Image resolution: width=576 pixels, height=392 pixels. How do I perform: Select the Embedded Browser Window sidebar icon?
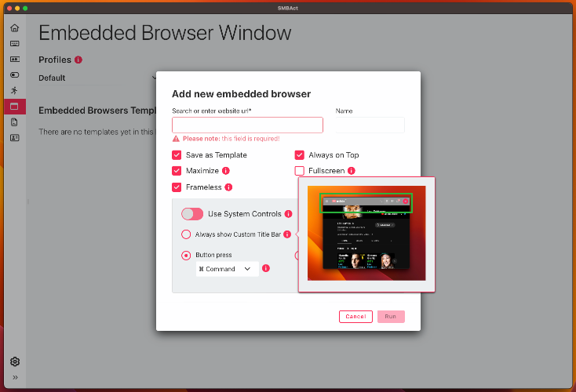15,107
